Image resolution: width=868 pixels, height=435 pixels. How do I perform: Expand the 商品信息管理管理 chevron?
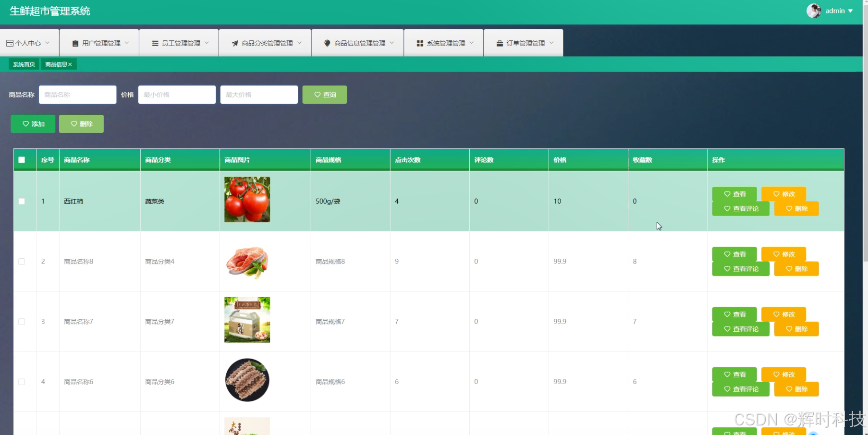(391, 43)
